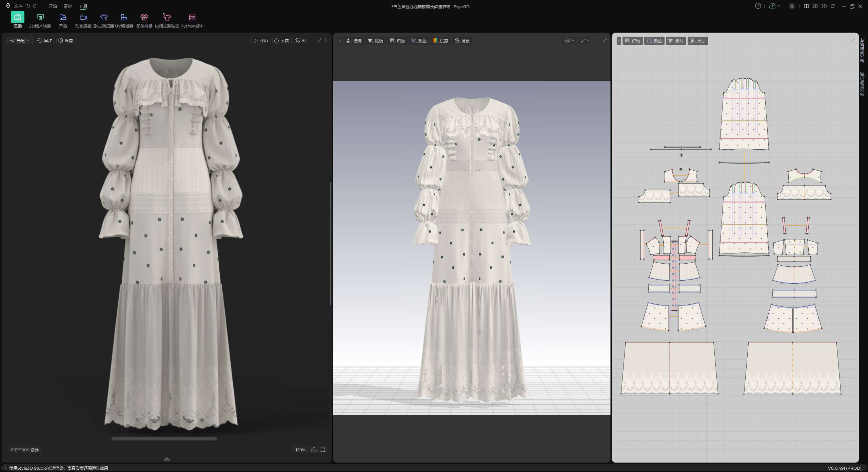Click the render panel horizontal scrollbar
The height and width of the screenshot is (472, 868).
[164, 439]
